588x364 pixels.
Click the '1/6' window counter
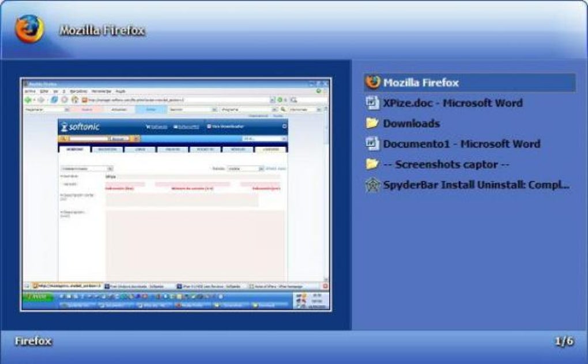(564, 341)
